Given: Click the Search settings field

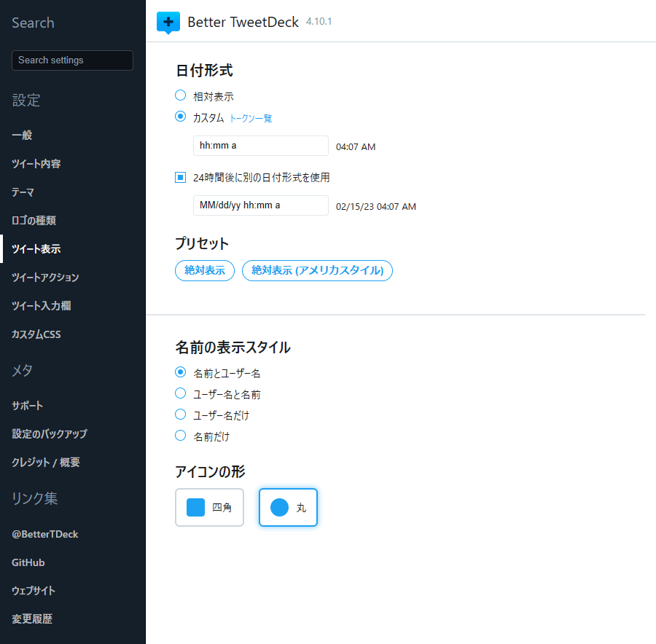Looking at the screenshot, I should tap(72, 60).
